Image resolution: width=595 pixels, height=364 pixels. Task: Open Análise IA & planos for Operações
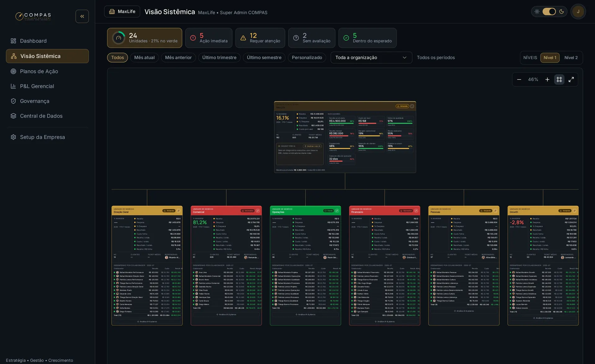point(306,314)
